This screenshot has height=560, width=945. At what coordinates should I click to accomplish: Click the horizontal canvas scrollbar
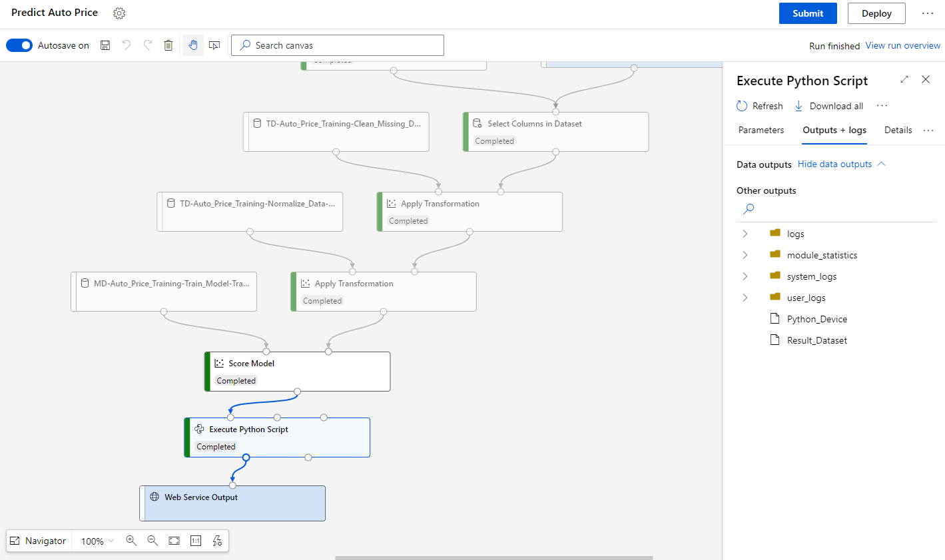point(493,557)
